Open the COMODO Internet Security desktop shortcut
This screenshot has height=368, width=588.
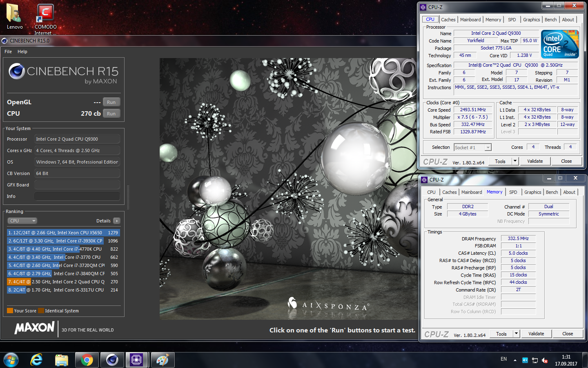45,19
